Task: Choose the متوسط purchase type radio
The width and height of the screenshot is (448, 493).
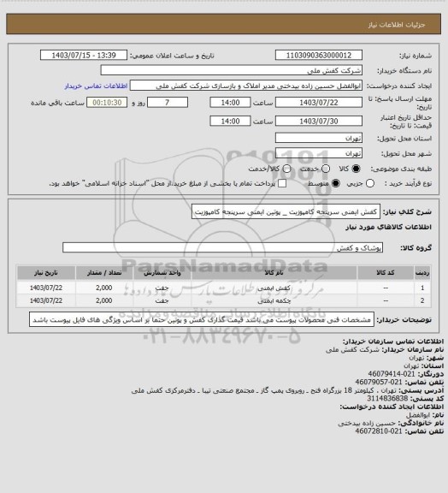Action: pyautogui.click(x=336, y=183)
